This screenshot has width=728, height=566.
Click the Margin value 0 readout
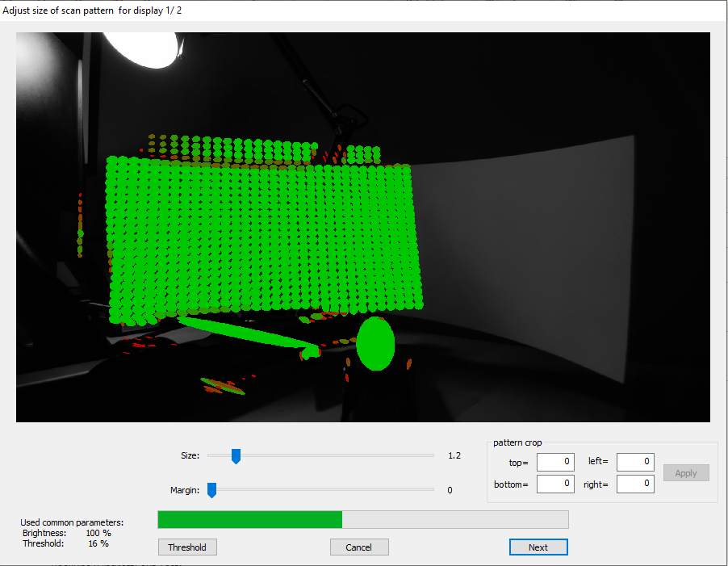450,490
